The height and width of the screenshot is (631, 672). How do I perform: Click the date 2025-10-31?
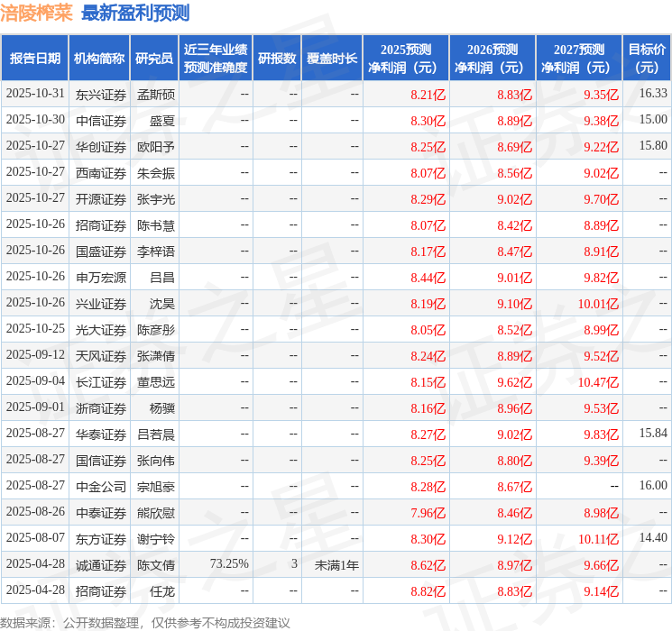click(x=35, y=94)
